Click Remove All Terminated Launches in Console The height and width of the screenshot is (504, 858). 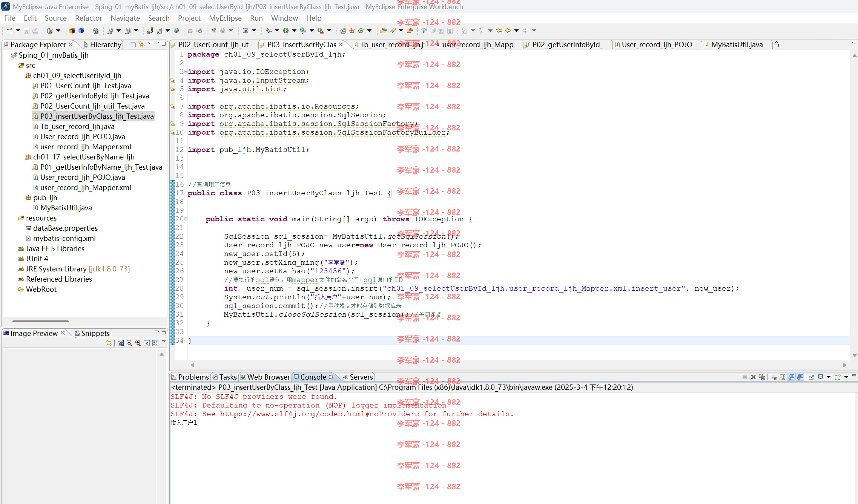762,377
